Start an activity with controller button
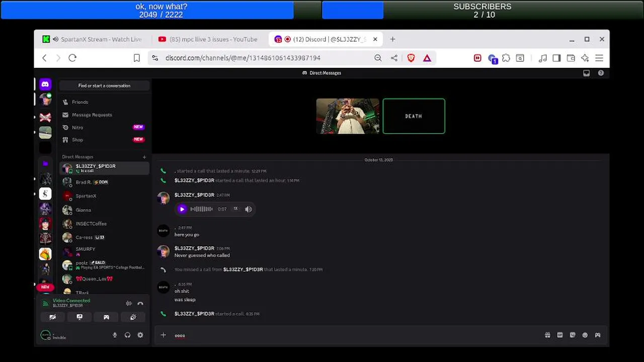Screen dimensions: 644x362 click(106, 317)
